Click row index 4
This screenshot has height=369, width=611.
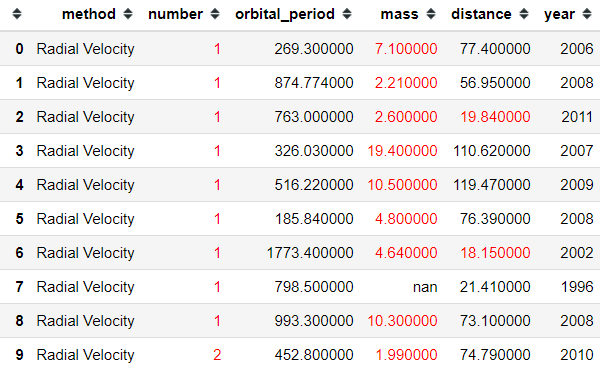(19, 184)
